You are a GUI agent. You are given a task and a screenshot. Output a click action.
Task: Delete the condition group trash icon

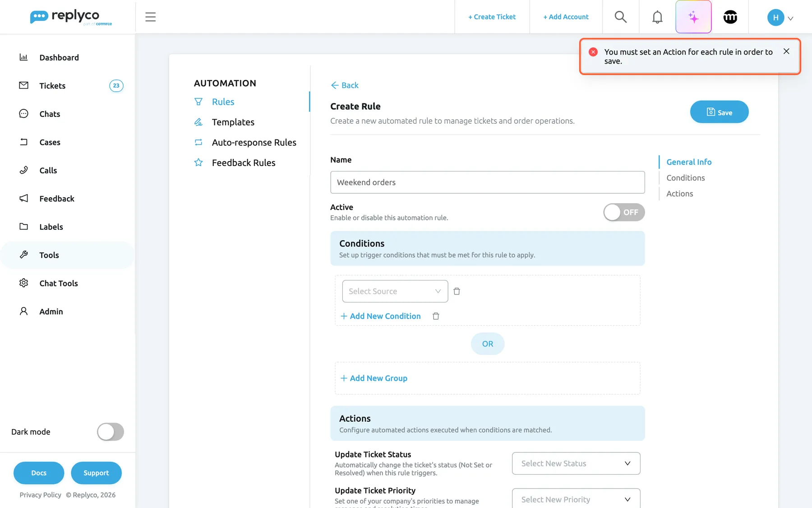[436, 316]
